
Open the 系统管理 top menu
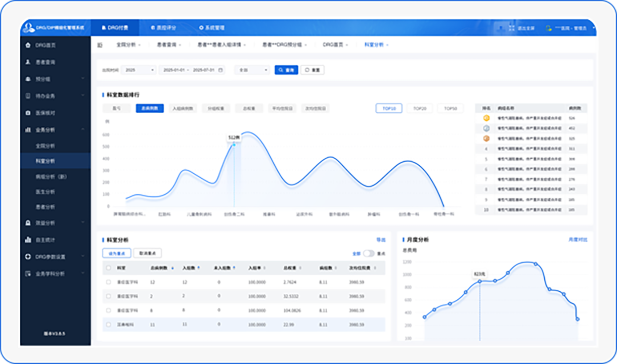coord(211,28)
